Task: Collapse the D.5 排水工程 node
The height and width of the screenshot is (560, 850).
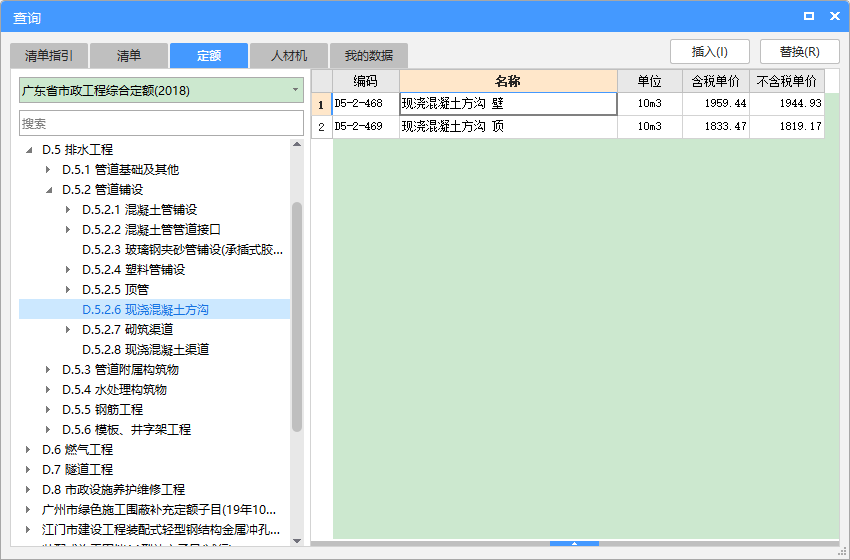Action: pos(29,150)
